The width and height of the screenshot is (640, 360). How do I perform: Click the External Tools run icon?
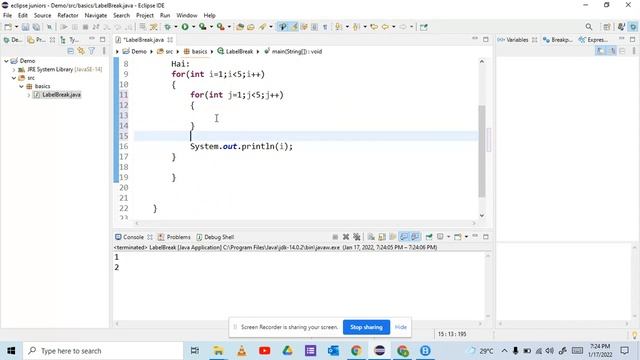[220, 27]
